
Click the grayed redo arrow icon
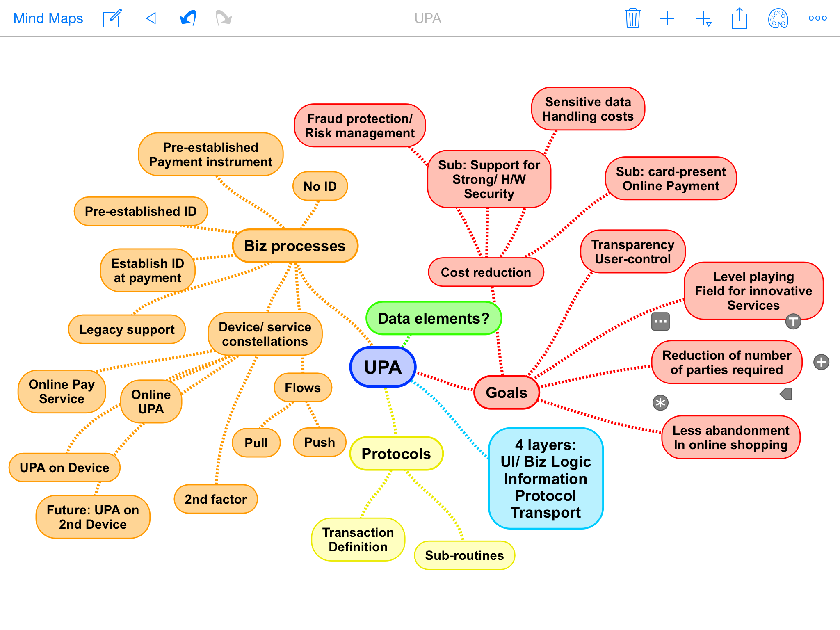224,18
